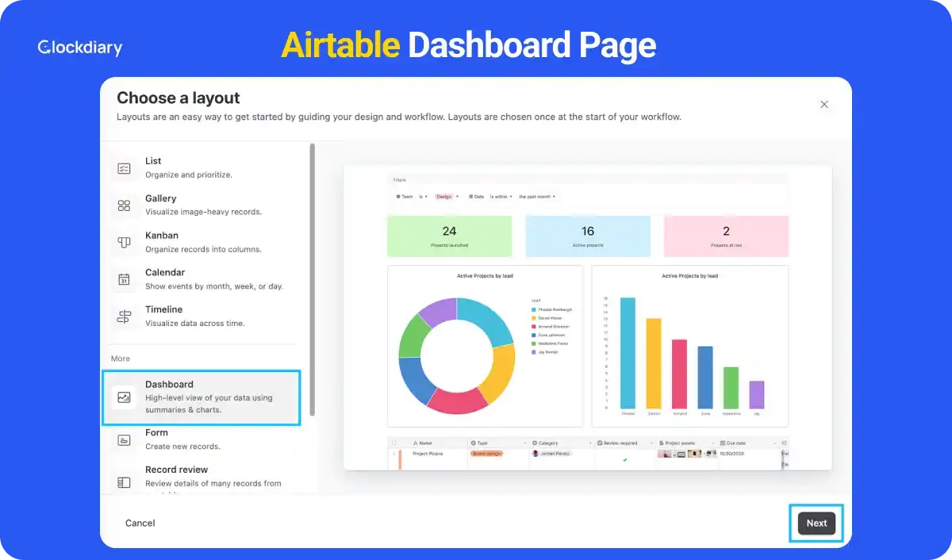Click the yellow Daniel bar in bar chart
Image resolution: width=952 pixels, height=560 pixels.
(x=654, y=362)
